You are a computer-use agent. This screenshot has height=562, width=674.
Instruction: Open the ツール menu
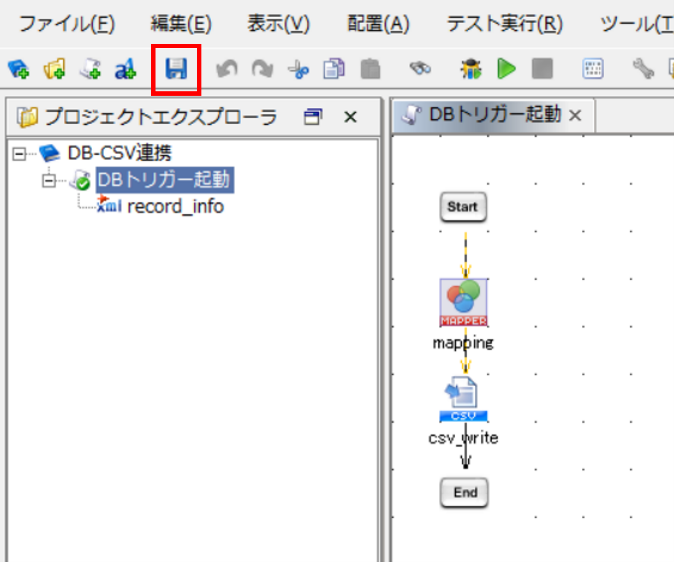(637, 24)
